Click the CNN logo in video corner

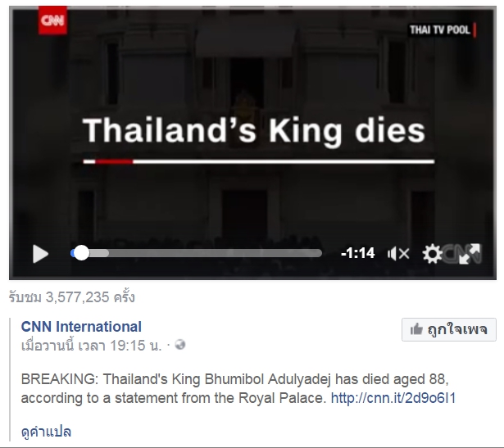click(x=53, y=20)
